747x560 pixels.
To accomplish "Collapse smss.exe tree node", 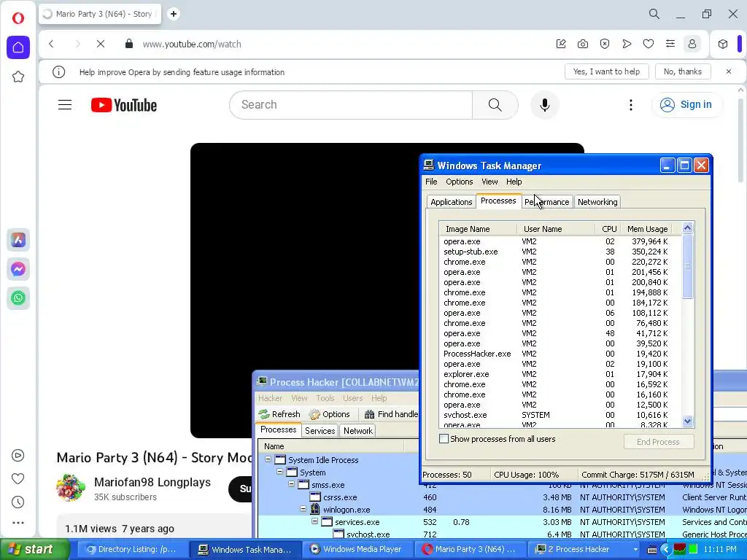I will tap(291, 484).
